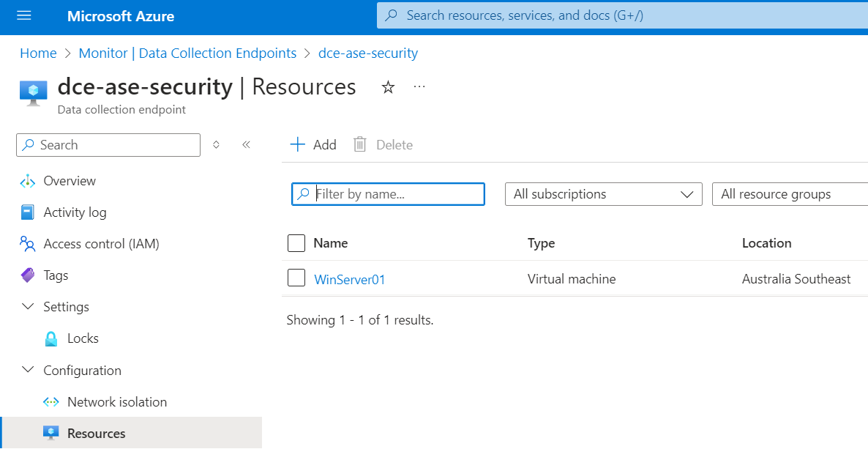868x449 pixels.
Task: Click the Resources icon in sidebar
Action: tap(51, 434)
